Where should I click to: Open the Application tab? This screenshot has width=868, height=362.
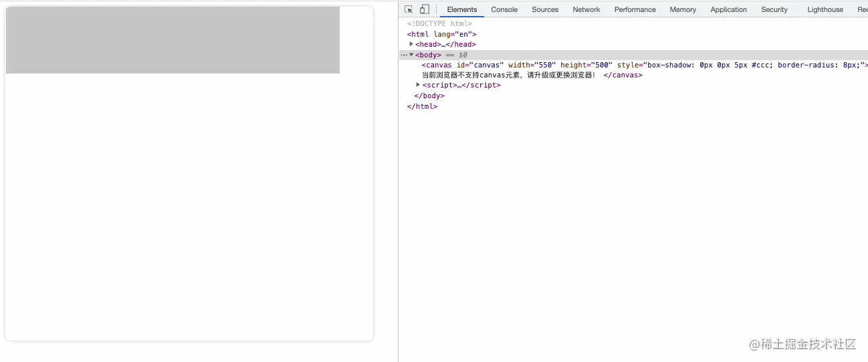[729, 9]
